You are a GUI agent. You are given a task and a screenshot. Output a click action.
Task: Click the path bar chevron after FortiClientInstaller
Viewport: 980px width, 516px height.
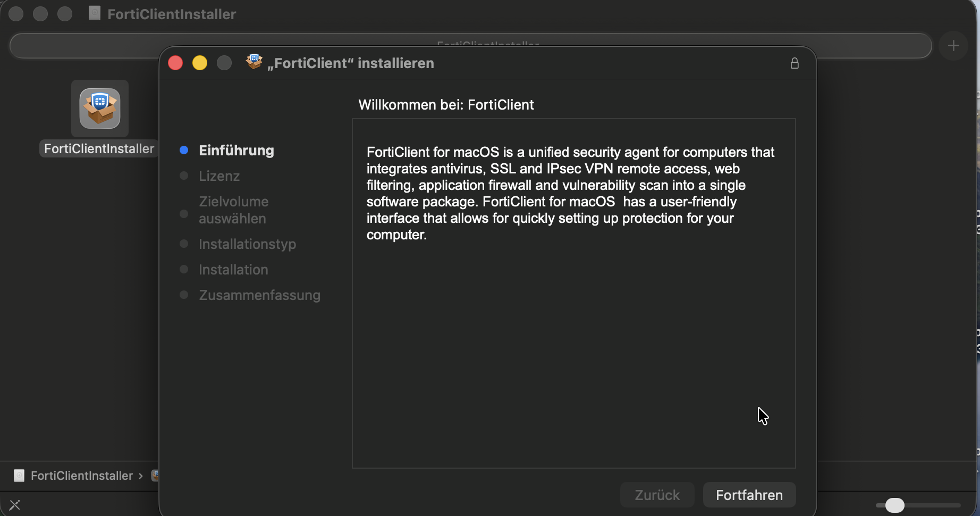coord(141,476)
